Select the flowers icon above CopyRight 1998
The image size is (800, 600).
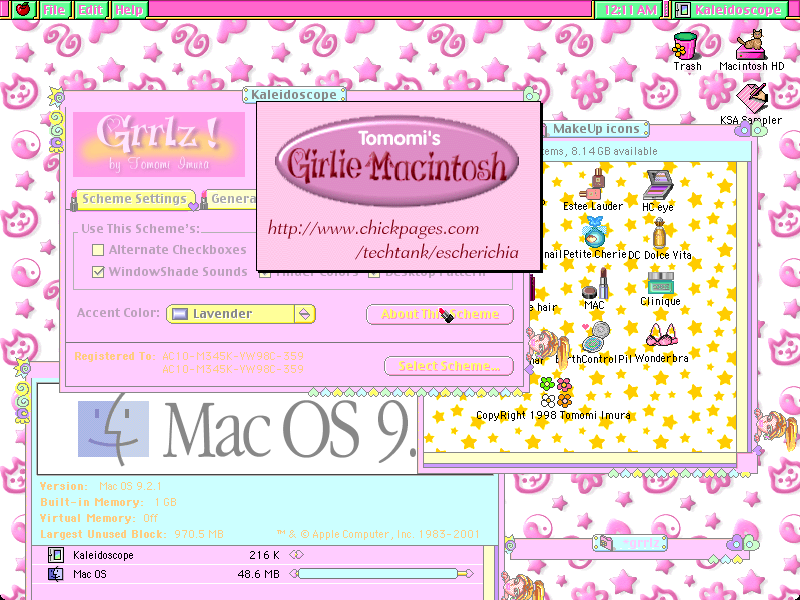pyautogui.click(x=556, y=392)
